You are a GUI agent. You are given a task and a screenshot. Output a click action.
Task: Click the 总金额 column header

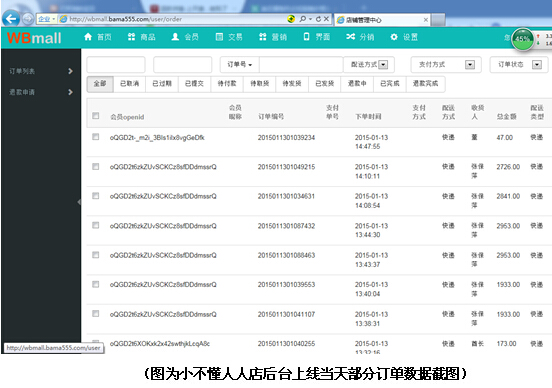tap(507, 117)
